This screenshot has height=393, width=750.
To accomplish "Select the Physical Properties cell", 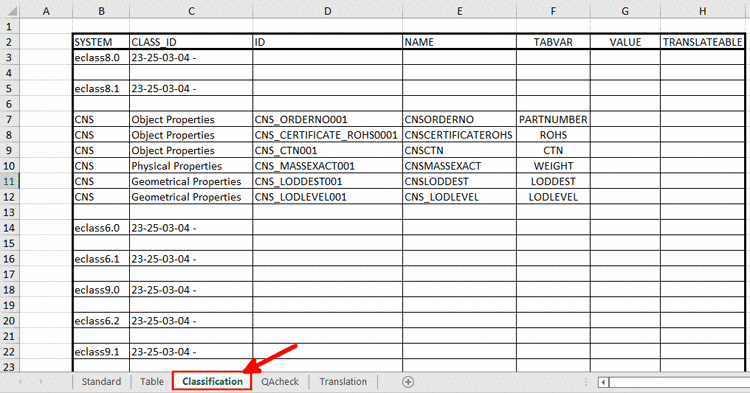I will coord(191,166).
